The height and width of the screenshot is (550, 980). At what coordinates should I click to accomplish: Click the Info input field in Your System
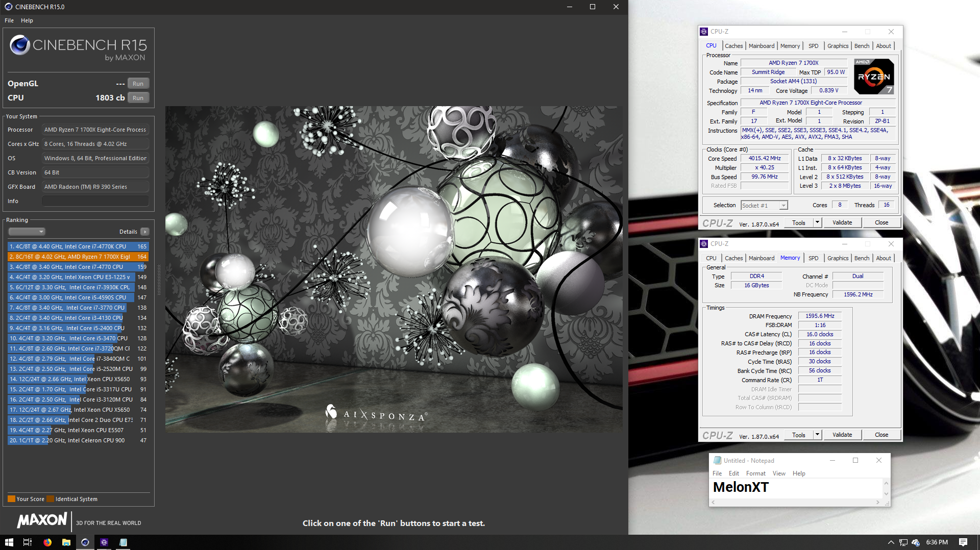pyautogui.click(x=95, y=201)
